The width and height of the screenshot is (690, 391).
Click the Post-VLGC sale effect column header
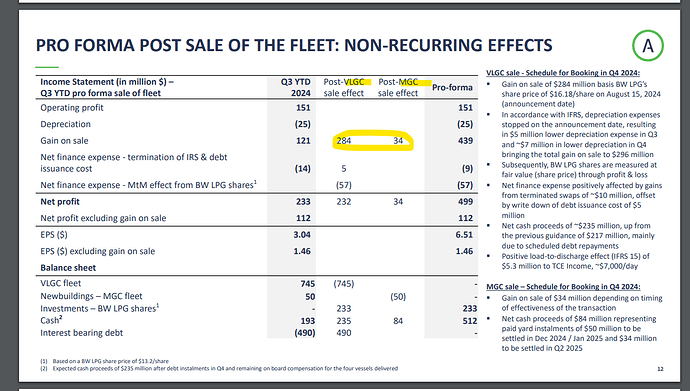[344, 87]
